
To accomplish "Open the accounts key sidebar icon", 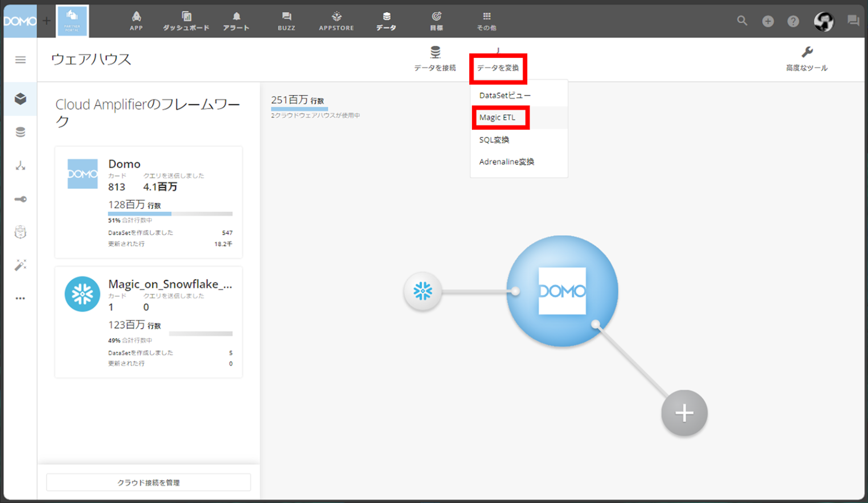I will coord(20,199).
